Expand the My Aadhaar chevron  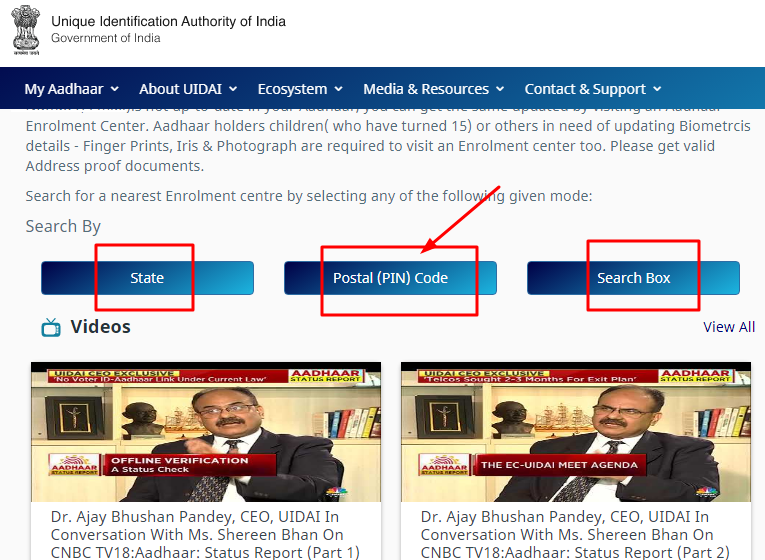pos(115,89)
